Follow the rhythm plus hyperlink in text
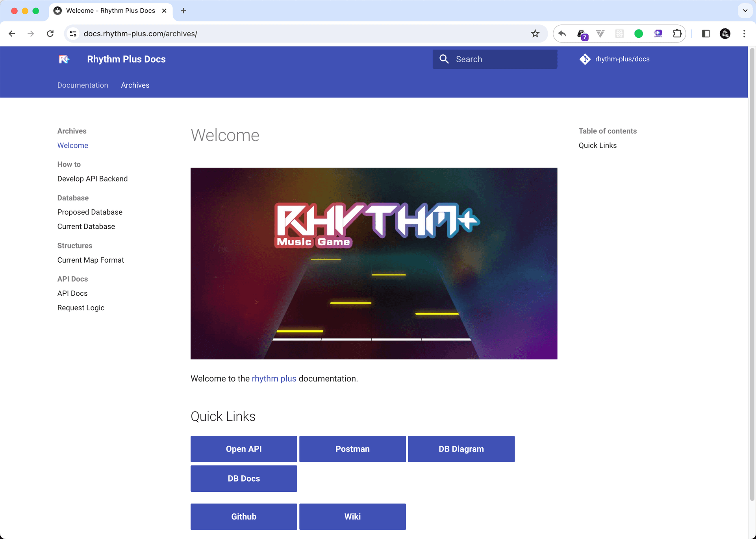The height and width of the screenshot is (539, 756). tap(274, 378)
